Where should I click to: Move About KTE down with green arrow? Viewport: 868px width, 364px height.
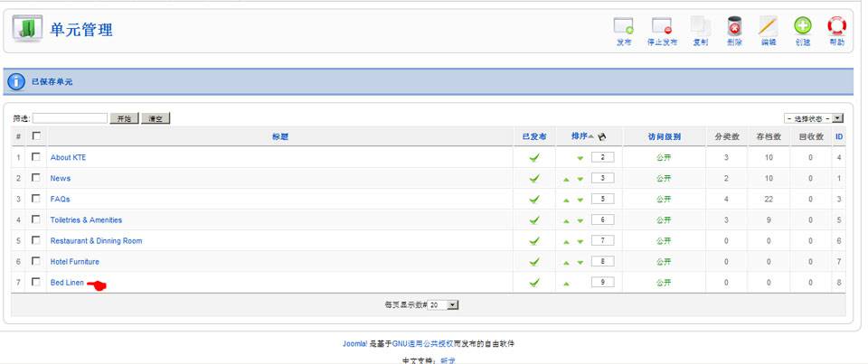click(x=580, y=158)
